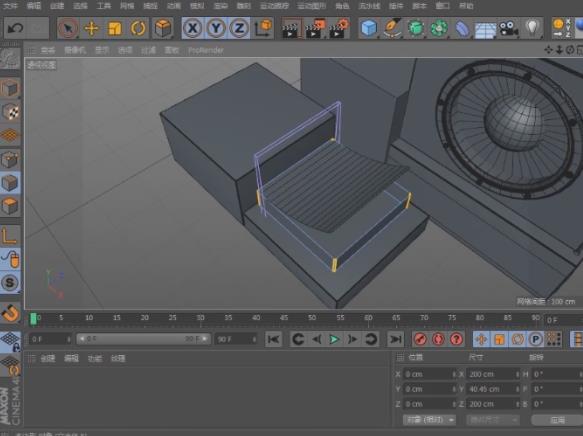Open viewport 显示 menu
Viewport: 583px width, 436px height.
pos(102,50)
